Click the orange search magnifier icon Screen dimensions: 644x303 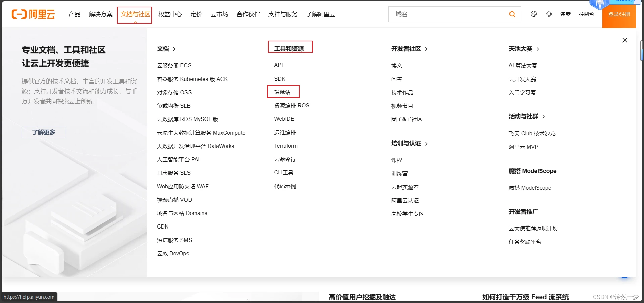tap(512, 14)
